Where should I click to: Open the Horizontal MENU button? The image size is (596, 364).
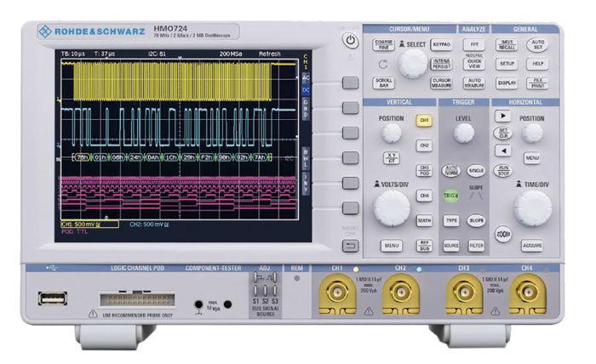pos(532,158)
